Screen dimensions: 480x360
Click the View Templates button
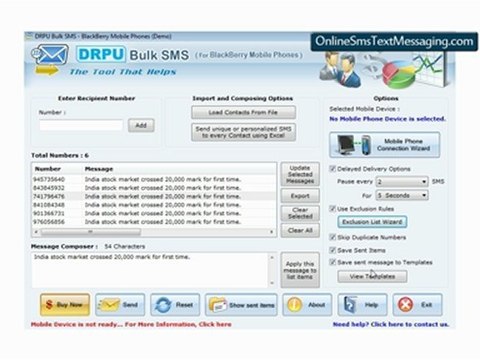coord(372,276)
